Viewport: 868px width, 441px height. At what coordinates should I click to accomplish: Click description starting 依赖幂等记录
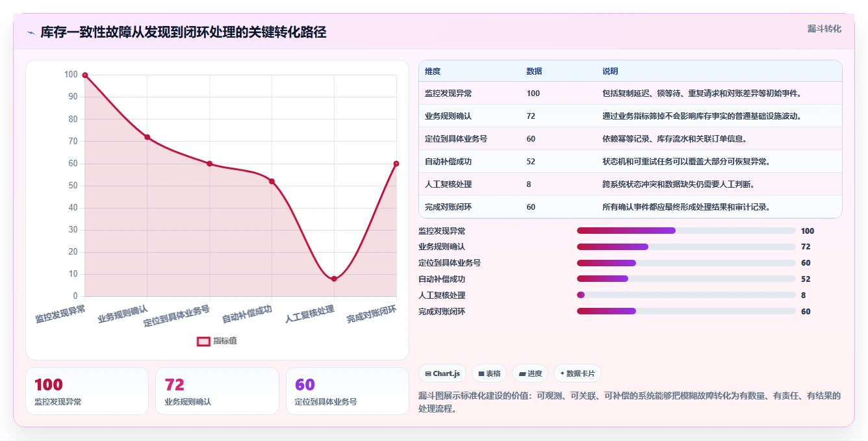(674, 139)
